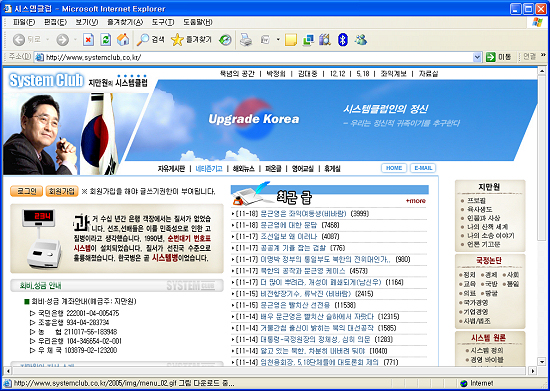This screenshot has height=391, width=550.
Task: Open the 도구(T) menu
Action: click(163, 22)
